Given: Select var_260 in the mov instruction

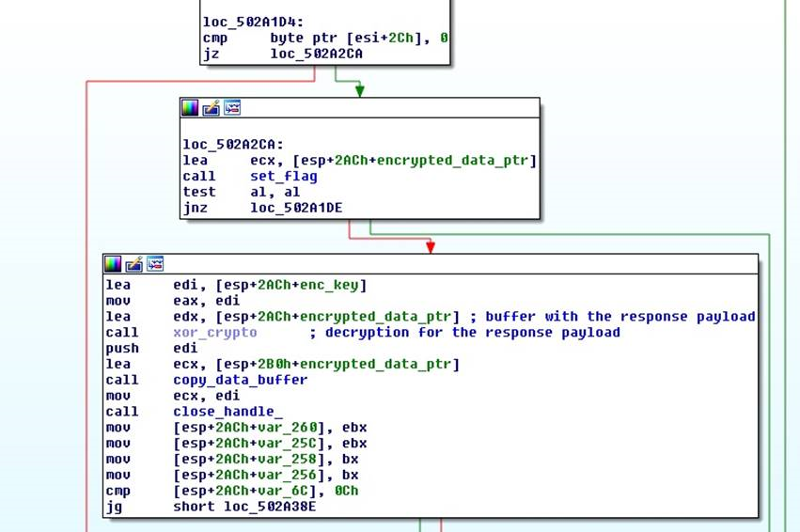Looking at the screenshot, I should tap(297, 428).
